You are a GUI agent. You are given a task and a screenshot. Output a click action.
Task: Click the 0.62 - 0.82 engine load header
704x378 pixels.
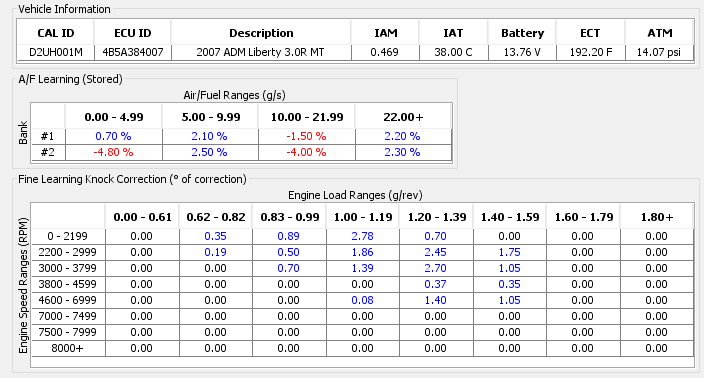pos(216,217)
